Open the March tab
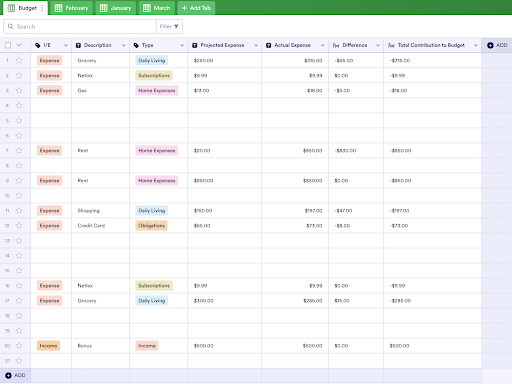Screen dimensions: 512x384 click(157, 8)
